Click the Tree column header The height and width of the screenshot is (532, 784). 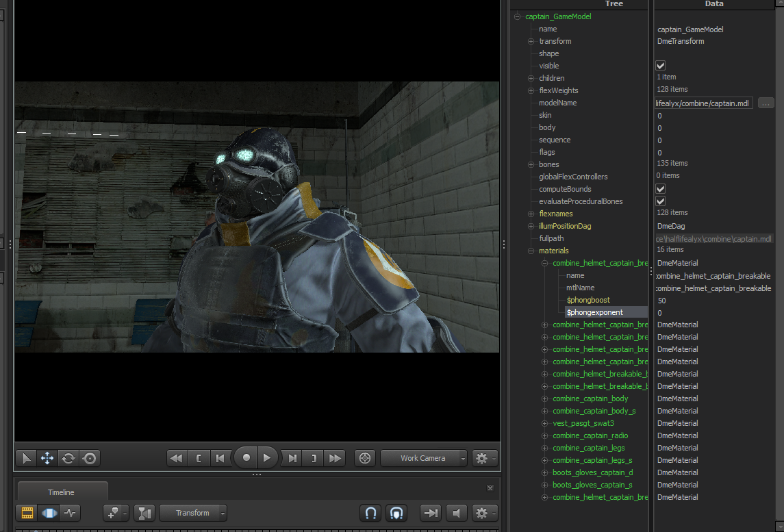pyautogui.click(x=614, y=3)
